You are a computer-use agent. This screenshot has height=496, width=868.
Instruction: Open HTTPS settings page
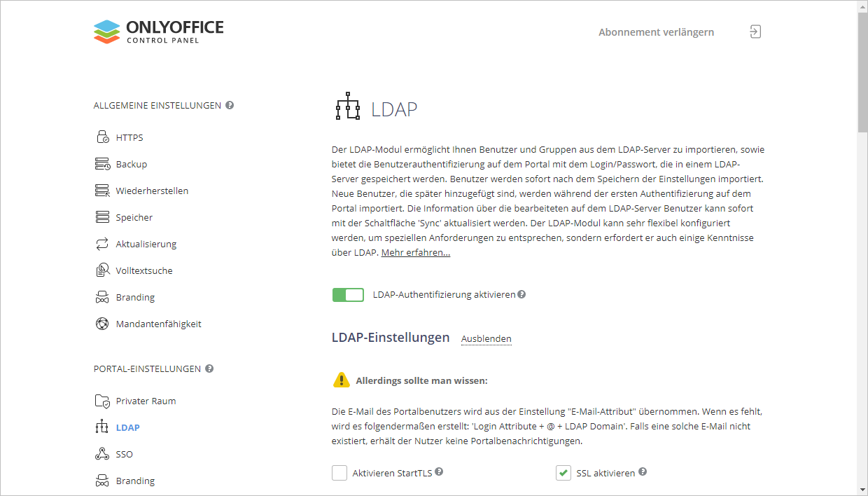click(x=129, y=137)
